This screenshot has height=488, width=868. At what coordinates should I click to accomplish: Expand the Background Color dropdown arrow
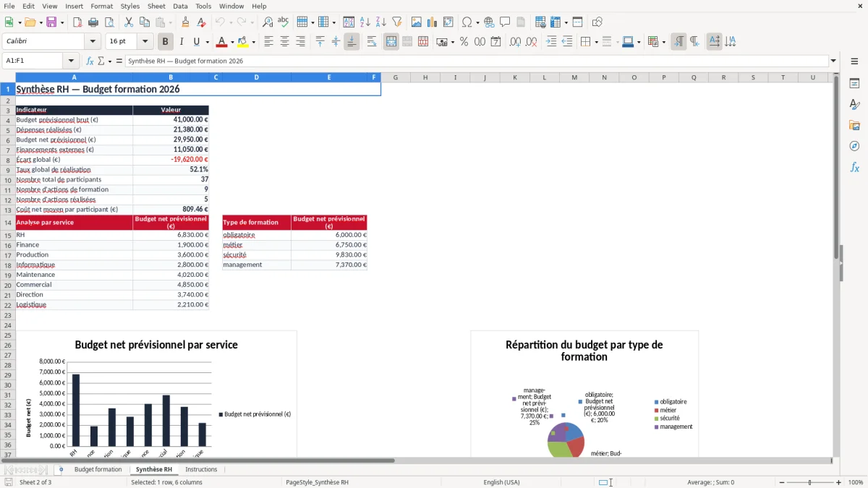(x=253, y=42)
